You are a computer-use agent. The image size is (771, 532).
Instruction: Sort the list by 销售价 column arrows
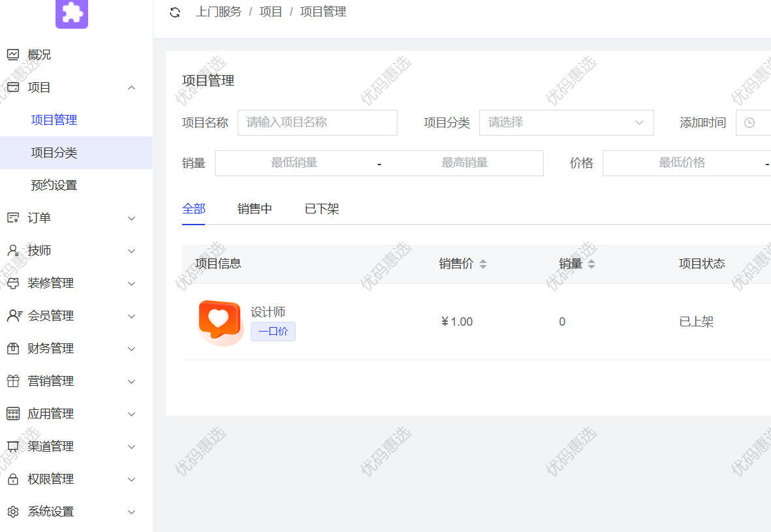pyautogui.click(x=483, y=264)
